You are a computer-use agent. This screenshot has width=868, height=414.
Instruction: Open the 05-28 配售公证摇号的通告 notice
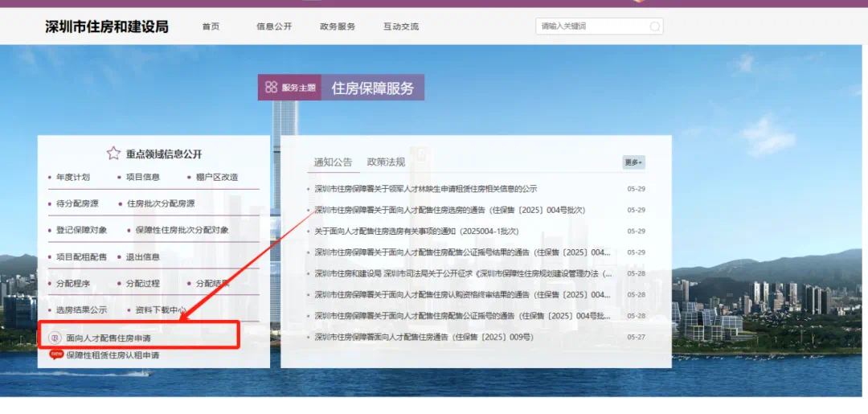click(x=463, y=315)
